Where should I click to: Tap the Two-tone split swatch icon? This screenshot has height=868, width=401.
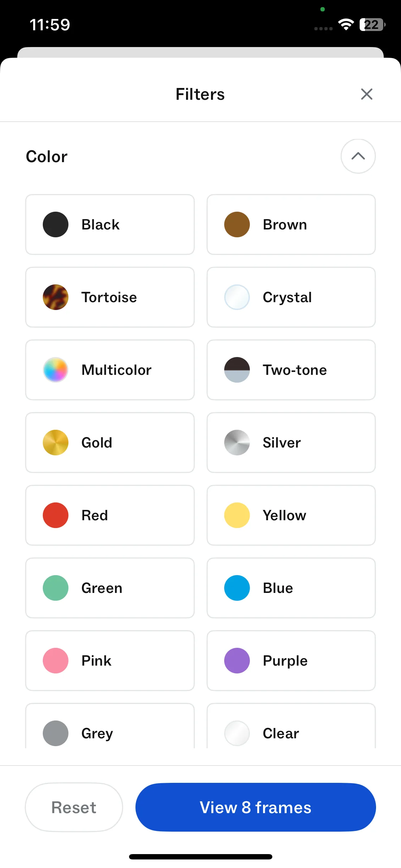tap(237, 370)
